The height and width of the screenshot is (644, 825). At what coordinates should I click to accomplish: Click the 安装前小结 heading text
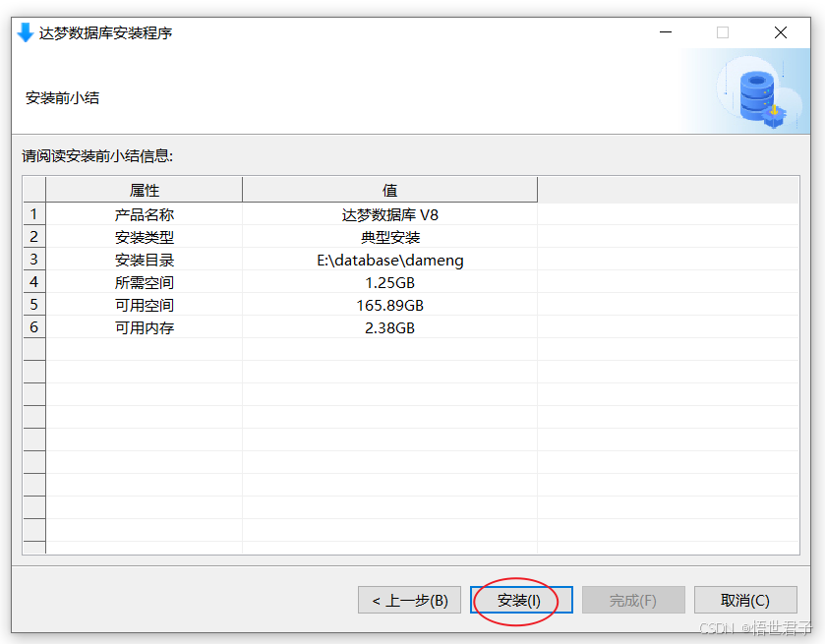pos(62,98)
